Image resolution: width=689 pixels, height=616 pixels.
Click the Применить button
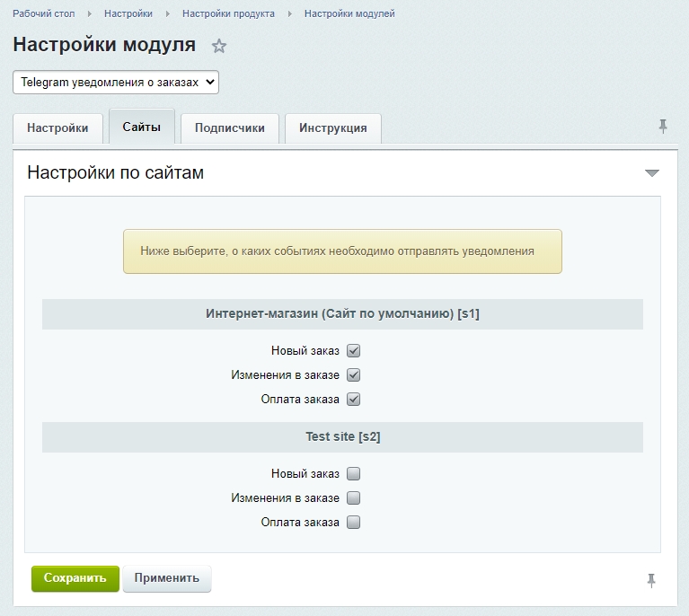click(167, 578)
